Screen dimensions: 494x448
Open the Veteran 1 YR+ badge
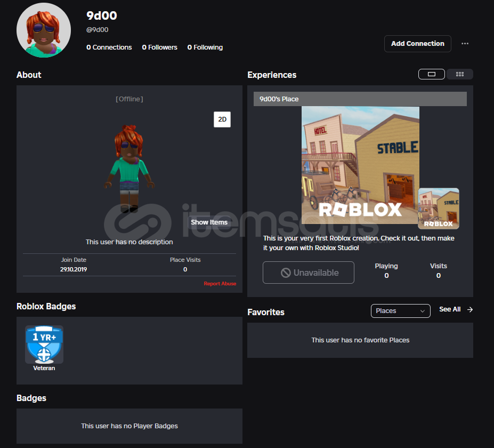click(44, 345)
